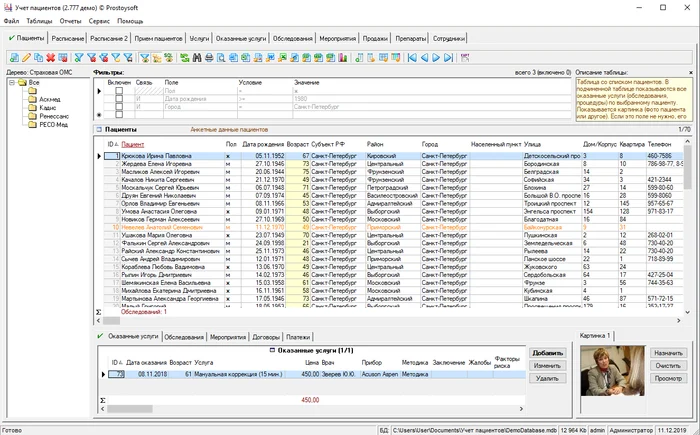Click the pencil edit record icon
Screen dimensions: 700x435
(26, 58)
